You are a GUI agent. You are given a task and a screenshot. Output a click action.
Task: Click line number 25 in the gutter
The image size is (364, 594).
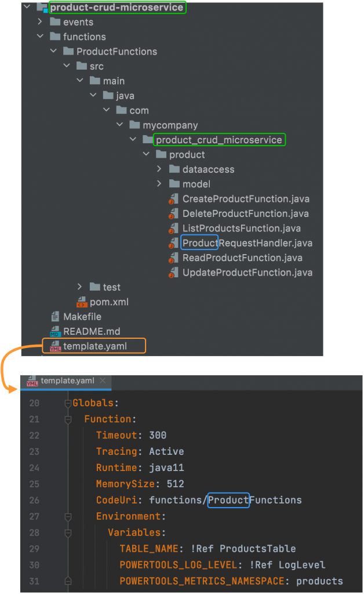tap(34, 483)
